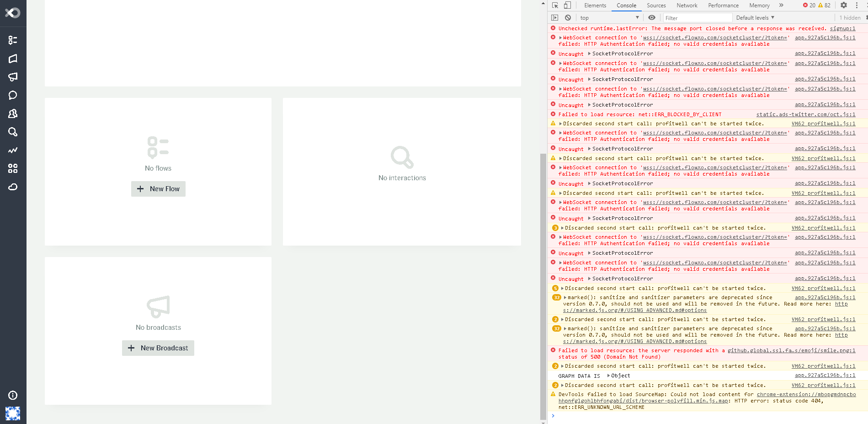Click the console prompt input line
This screenshot has width=868, height=424.
708,416
